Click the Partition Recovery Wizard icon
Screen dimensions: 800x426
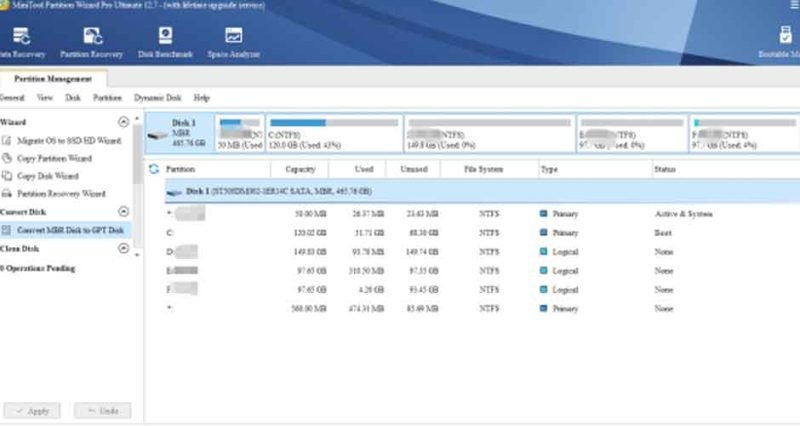pyautogui.click(x=7, y=194)
